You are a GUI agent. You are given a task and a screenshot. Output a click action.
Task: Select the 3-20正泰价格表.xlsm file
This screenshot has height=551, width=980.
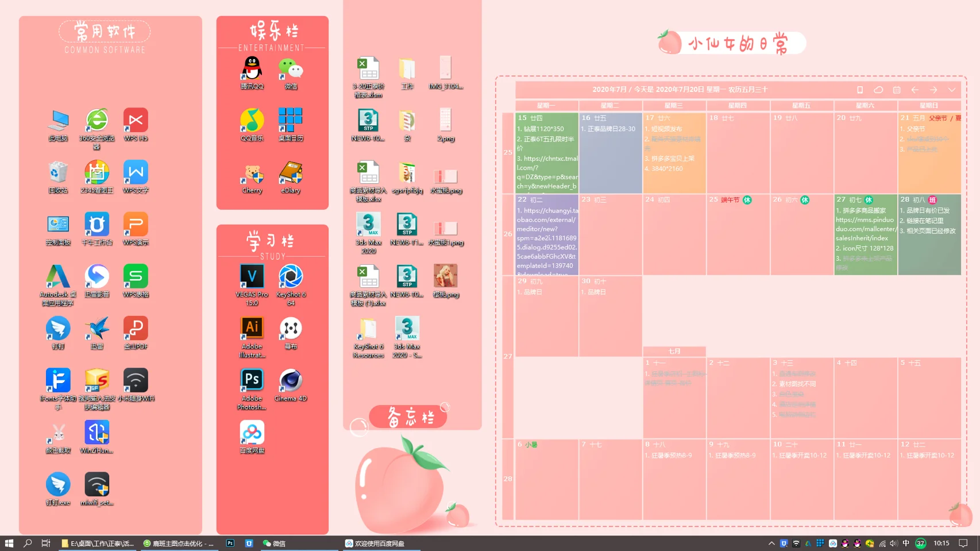(368, 77)
